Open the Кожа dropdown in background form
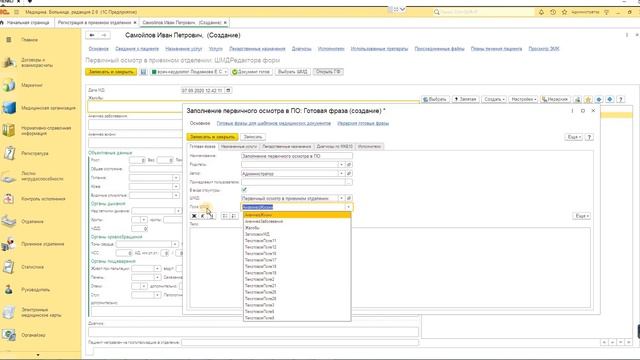This screenshot has height=360, width=640. click(176, 187)
